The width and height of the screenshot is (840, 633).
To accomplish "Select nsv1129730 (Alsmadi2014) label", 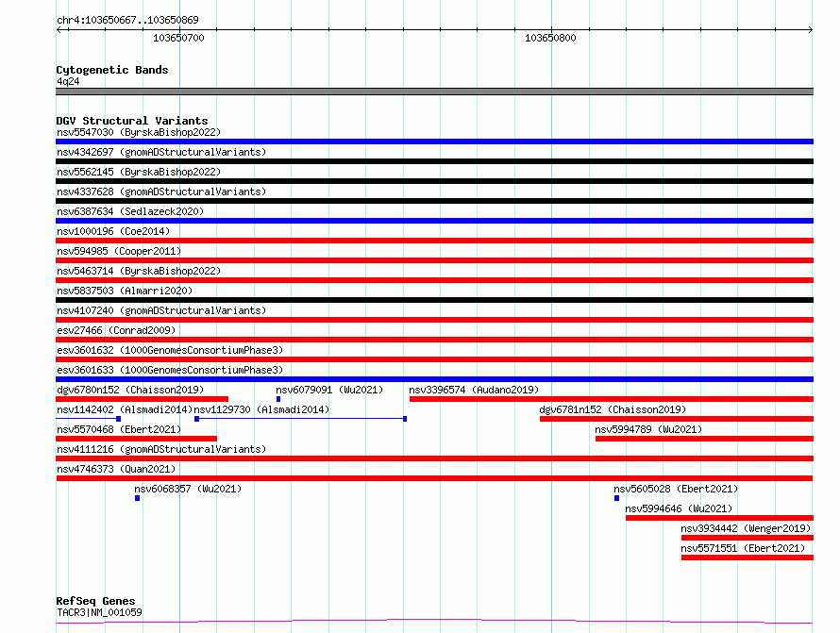I will 261,409.
